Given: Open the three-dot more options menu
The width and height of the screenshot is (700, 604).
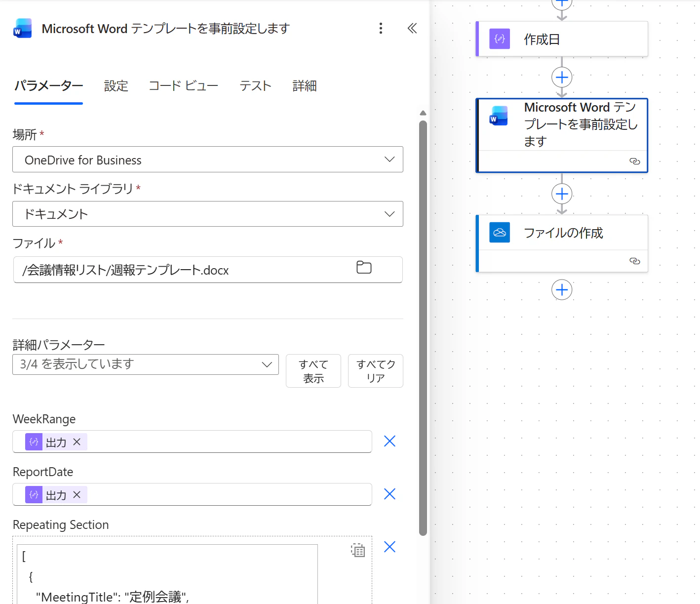Looking at the screenshot, I should pyautogui.click(x=381, y=28).
